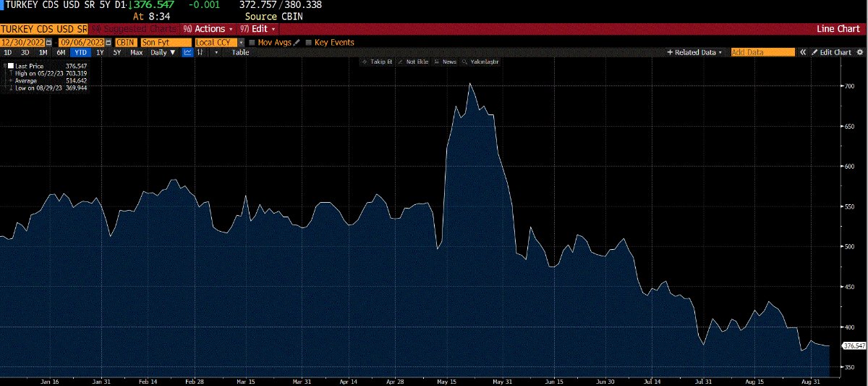868x386 pixels.
Task: Select the line chart type icon
Action: pos(187,53)
